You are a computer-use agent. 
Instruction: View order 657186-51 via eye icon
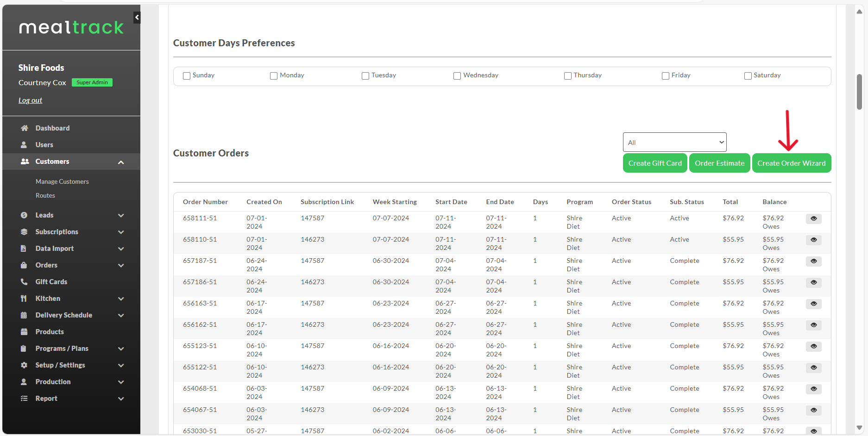pos(814,282)
